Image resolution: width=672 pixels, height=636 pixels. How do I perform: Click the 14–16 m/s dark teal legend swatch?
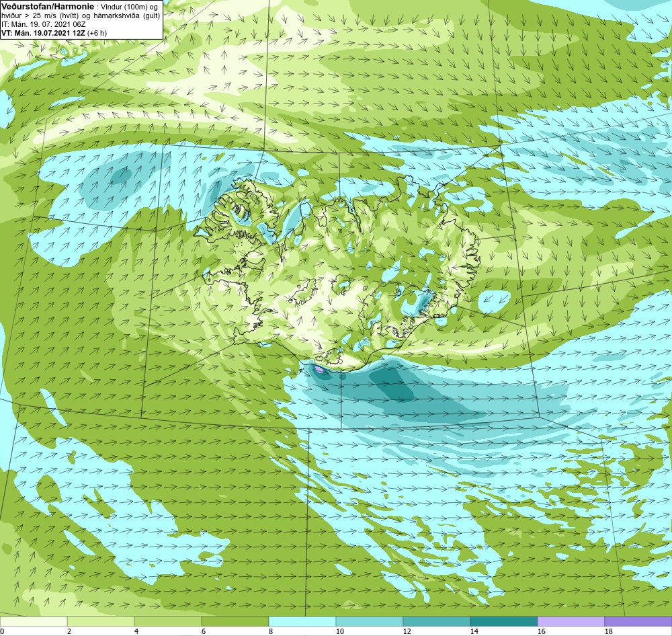[x=503, y=621]
